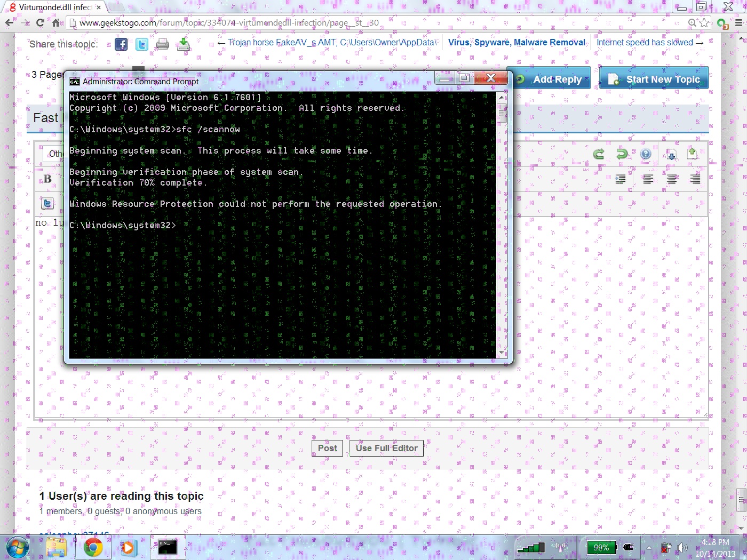
Task: Click the download topic icon
Action: pos(184,44)
